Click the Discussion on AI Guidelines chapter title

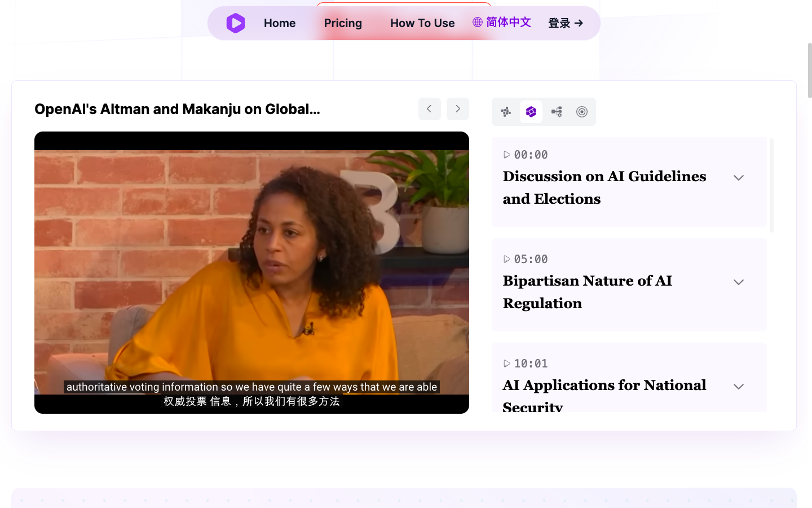(x=604, y=188)
